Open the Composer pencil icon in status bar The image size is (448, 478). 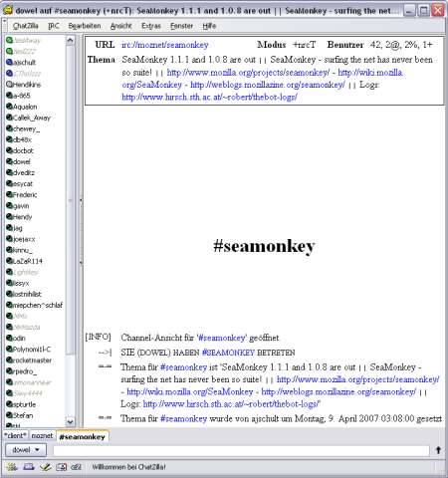click(x=45, y=467)
